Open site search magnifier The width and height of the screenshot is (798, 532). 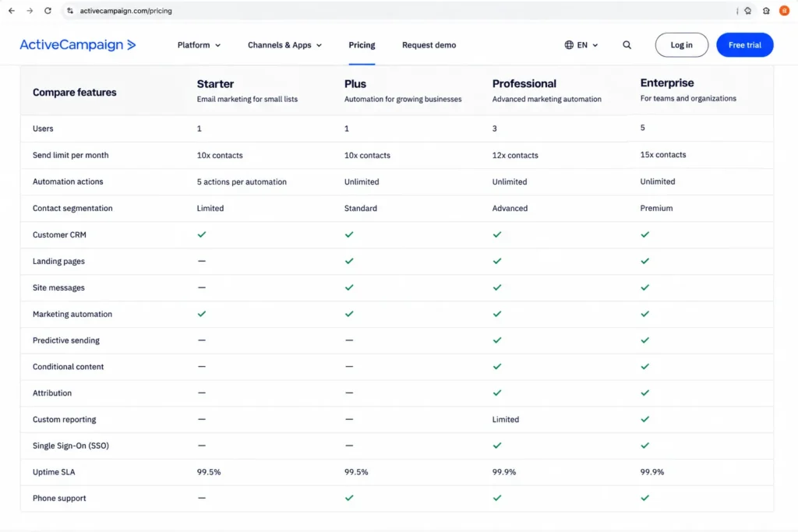click(627, 44)
